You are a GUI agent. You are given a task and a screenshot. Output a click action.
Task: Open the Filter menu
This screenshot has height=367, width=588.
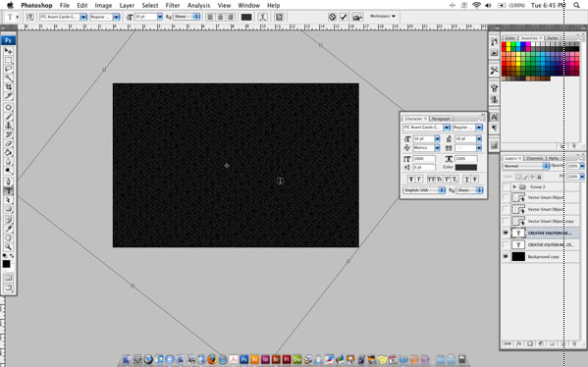173,5
